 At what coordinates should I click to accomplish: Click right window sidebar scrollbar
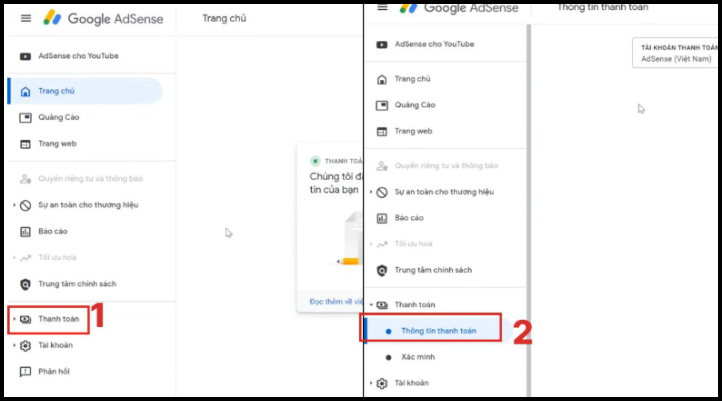point(529,210)
